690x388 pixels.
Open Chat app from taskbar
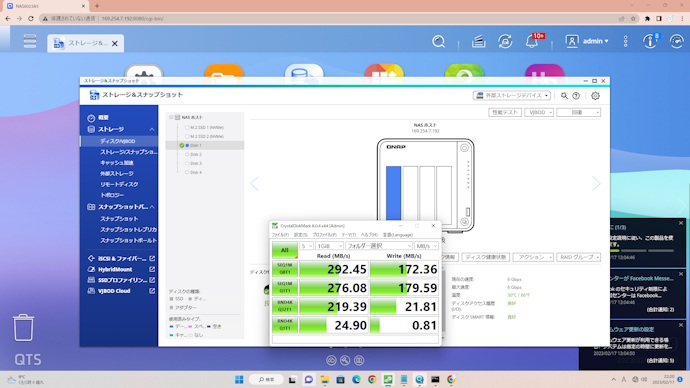point(308,380)
